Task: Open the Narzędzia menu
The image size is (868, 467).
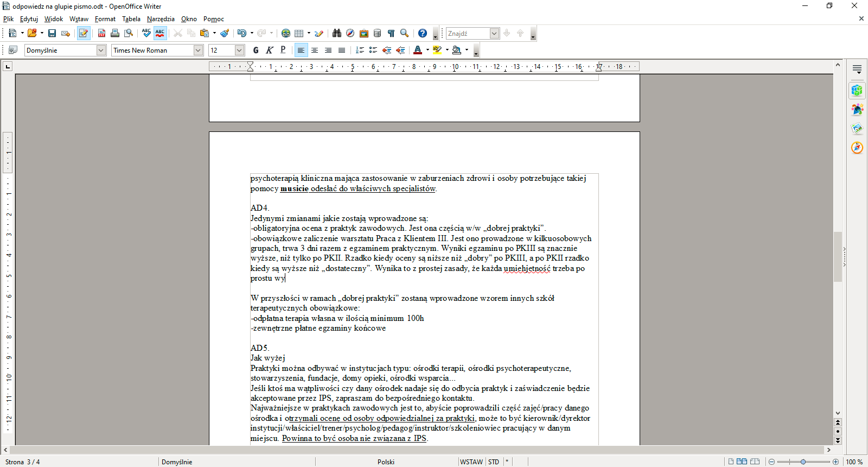Action: click(161, 19)
